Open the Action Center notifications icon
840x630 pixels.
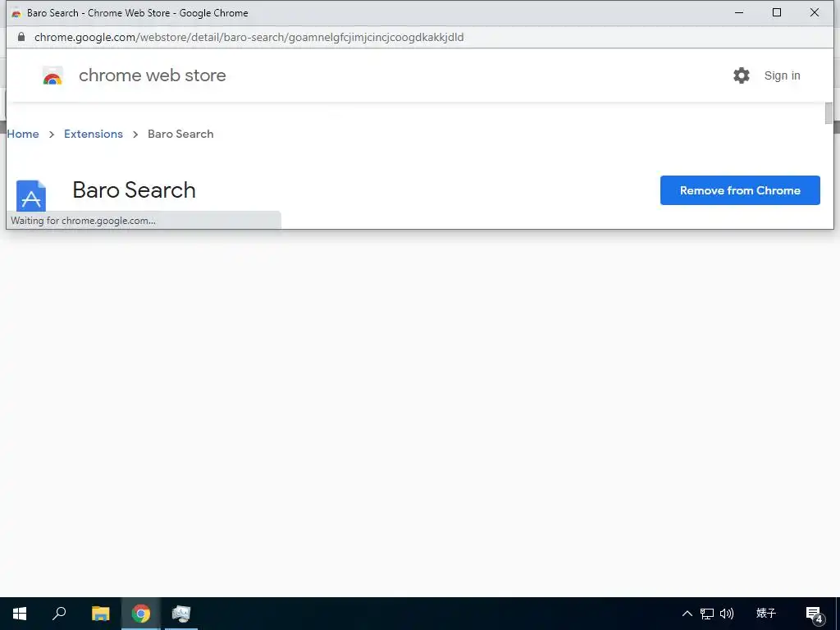[x=815, y=614]
